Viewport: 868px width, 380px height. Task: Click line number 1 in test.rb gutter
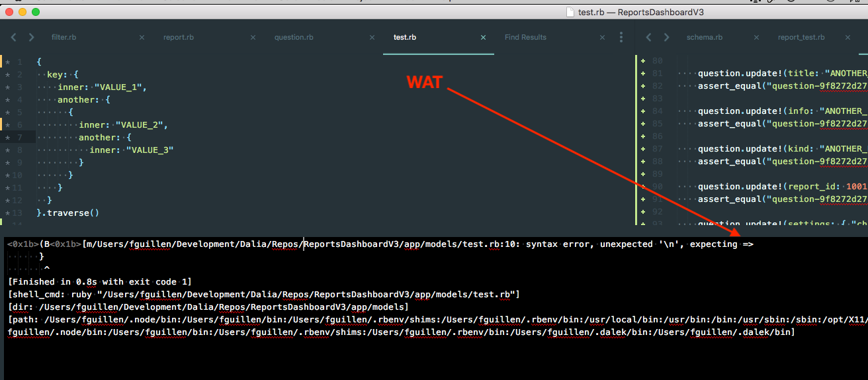20,62
